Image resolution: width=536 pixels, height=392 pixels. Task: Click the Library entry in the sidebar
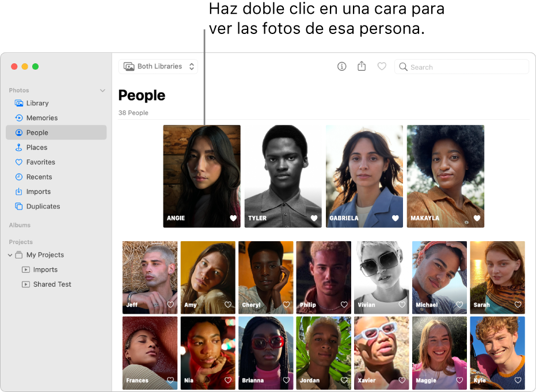coord(39,102)
